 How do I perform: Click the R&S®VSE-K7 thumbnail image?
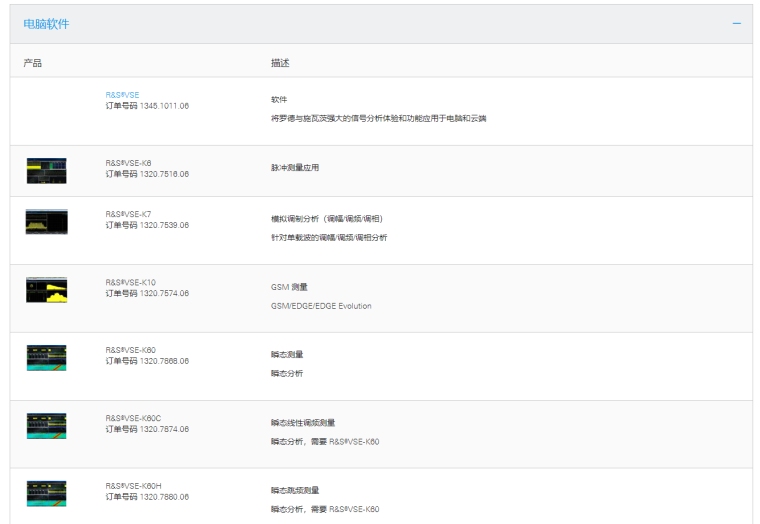46,222
